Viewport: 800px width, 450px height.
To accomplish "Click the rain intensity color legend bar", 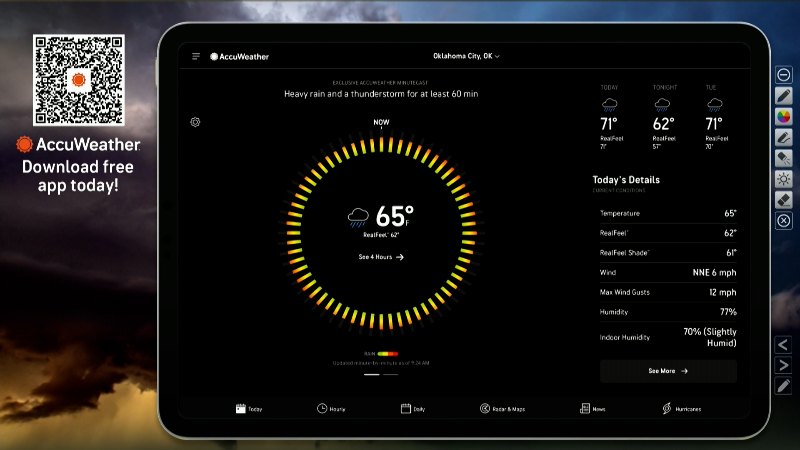I will coord(388,354).
